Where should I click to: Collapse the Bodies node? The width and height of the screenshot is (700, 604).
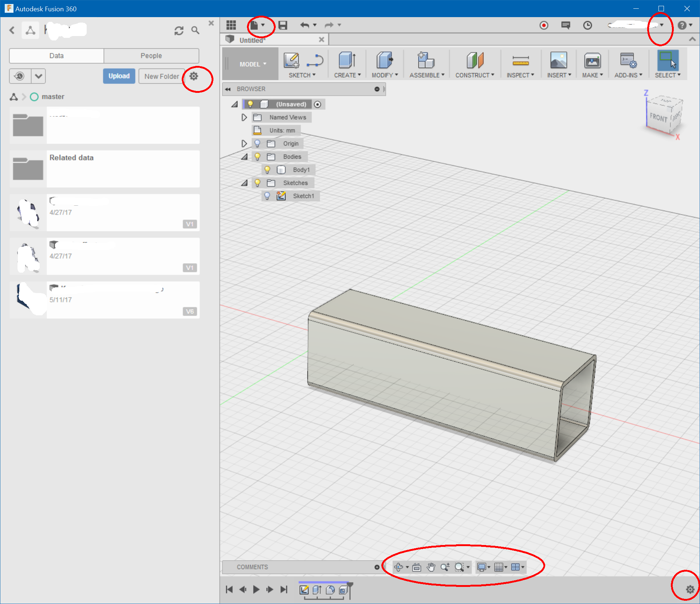244,157
